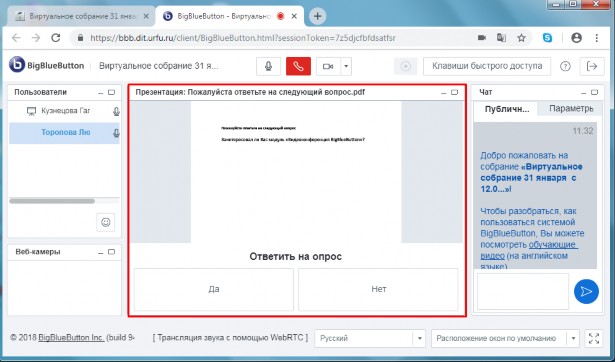This screenshot has width=615, height=362.
Task: Click camera permission icon in address bar
Action: [482, 38]
